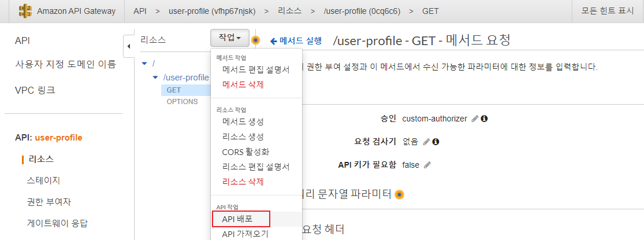Show info icon for 요청 검사기
This screenshot has width=644, height=240.
[435, 142]
